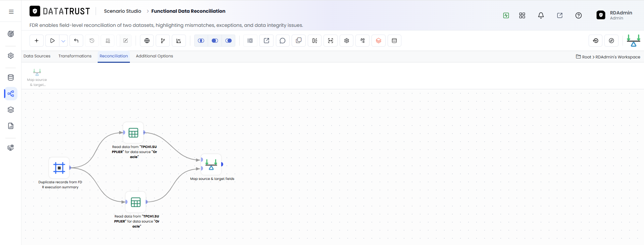Open the report document icon in sidebar
644x245 pixels.
click(x=11, y=126)
